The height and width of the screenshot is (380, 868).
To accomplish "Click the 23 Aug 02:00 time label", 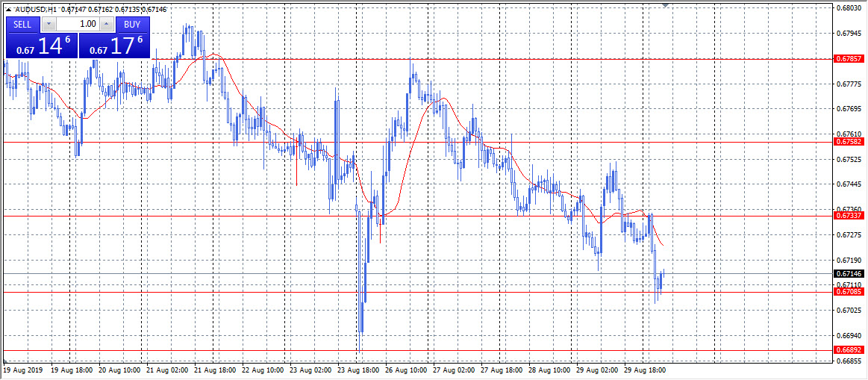I will click(312, 369).
